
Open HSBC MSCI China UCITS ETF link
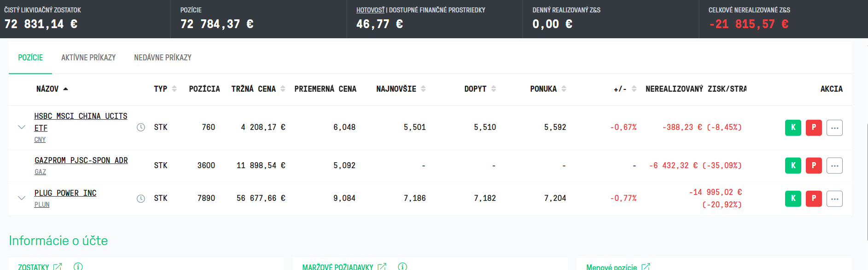[x=81, y=122]
